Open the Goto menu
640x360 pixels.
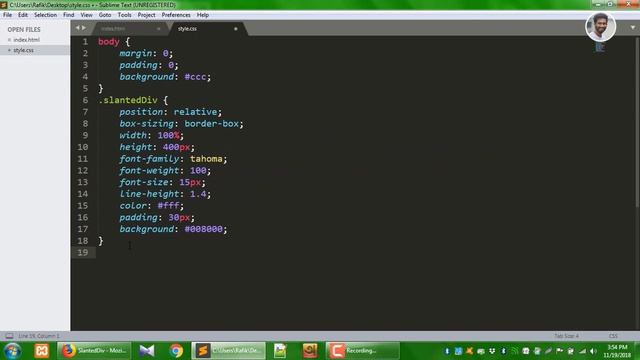[x=105, y=15]
